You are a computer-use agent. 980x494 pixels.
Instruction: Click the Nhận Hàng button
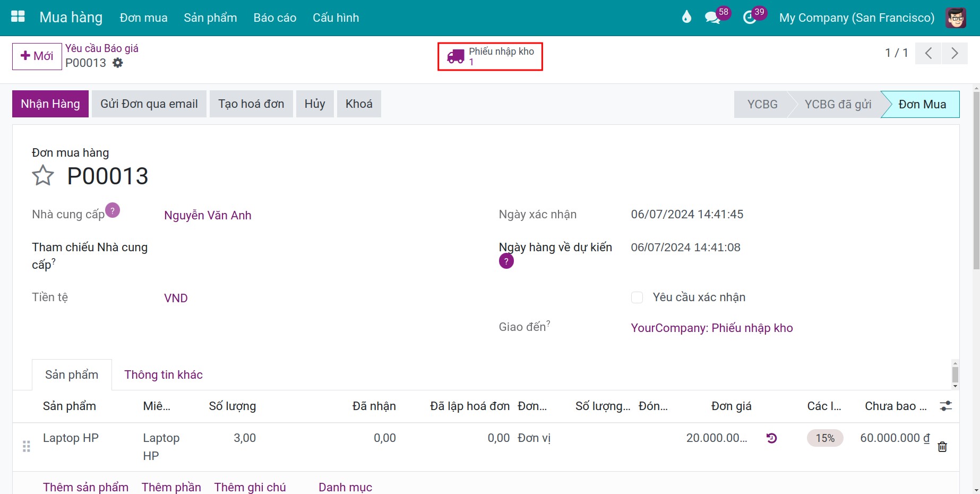coord(50,104)
